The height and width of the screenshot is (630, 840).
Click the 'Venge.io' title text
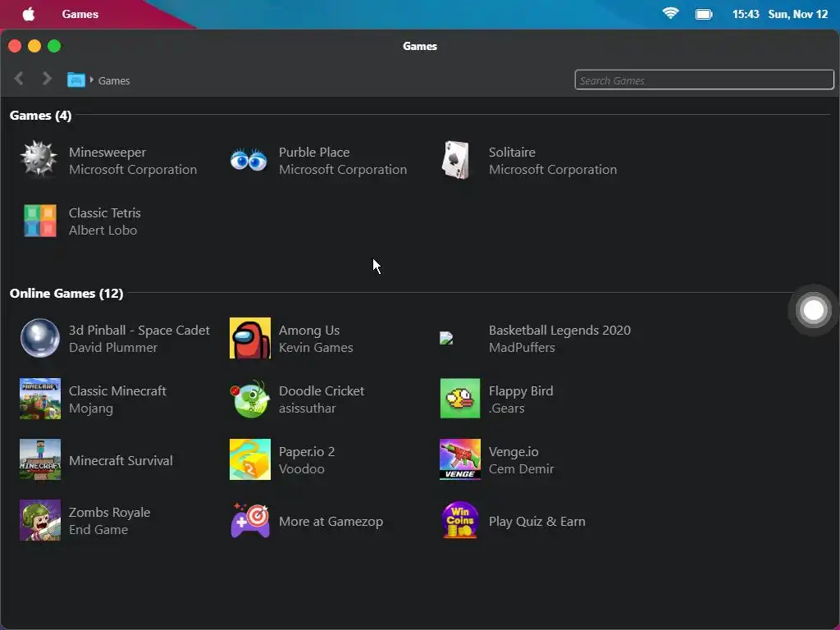point(514,452)
